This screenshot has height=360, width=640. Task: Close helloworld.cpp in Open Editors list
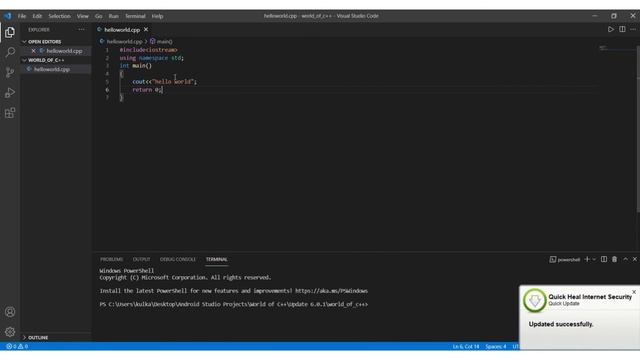(33, 51)
